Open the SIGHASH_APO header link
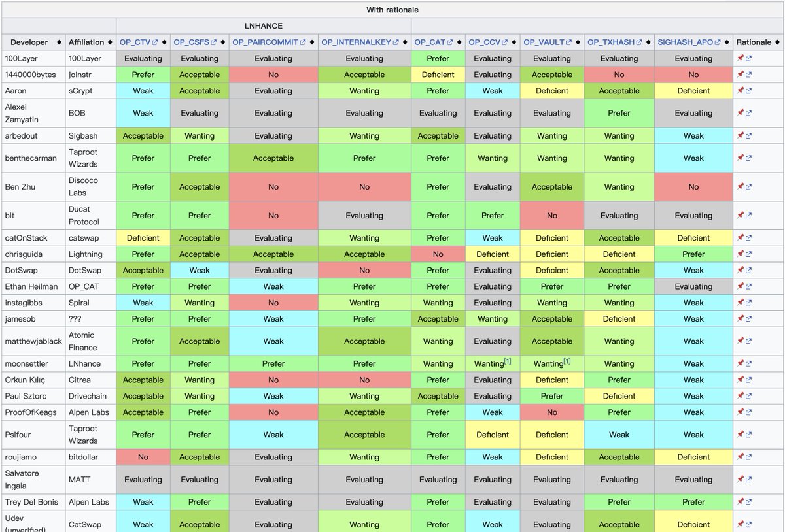The width and height of the screenshot is (785, 532). point(689,42)
